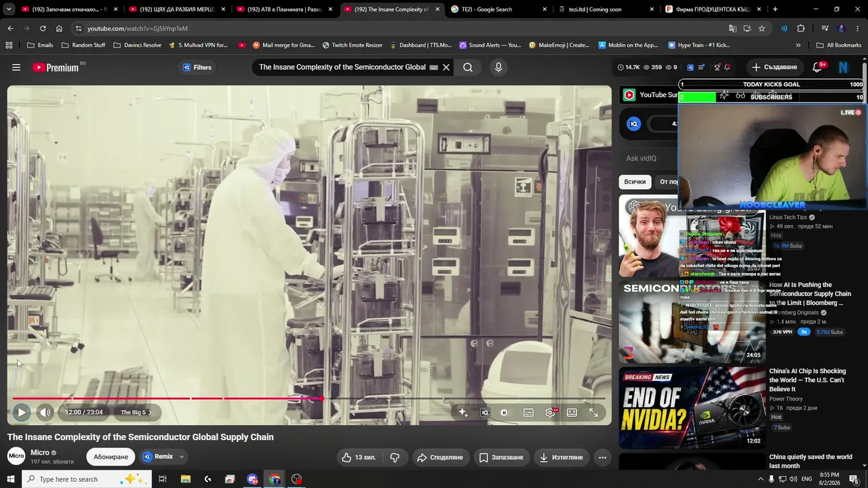The width and height of the screenshot is (868, 488).
Task: Go back to the previous page
Action: (x=10, y=28)
